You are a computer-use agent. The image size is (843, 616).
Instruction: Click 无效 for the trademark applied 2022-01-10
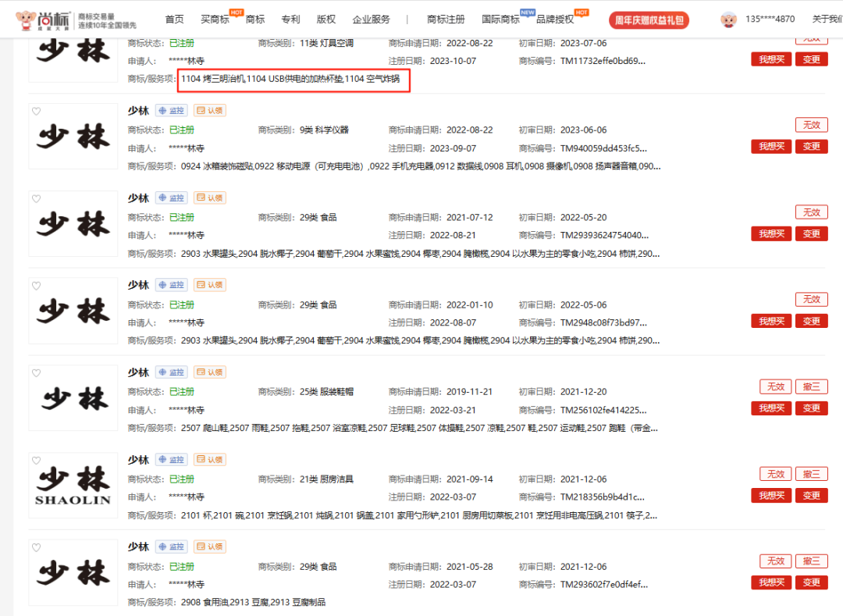point(811,299)
